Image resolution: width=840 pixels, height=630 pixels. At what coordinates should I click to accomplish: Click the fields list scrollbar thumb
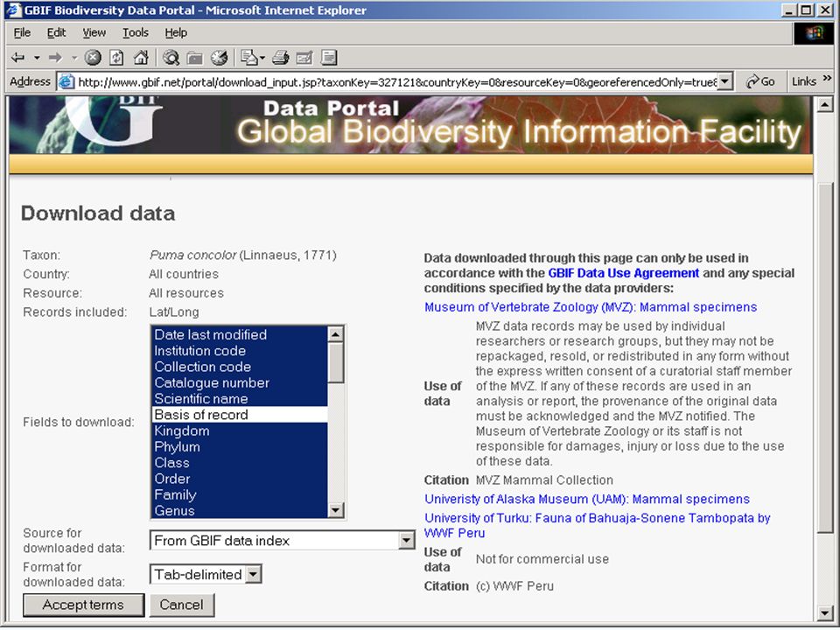[x=336, y=362]
